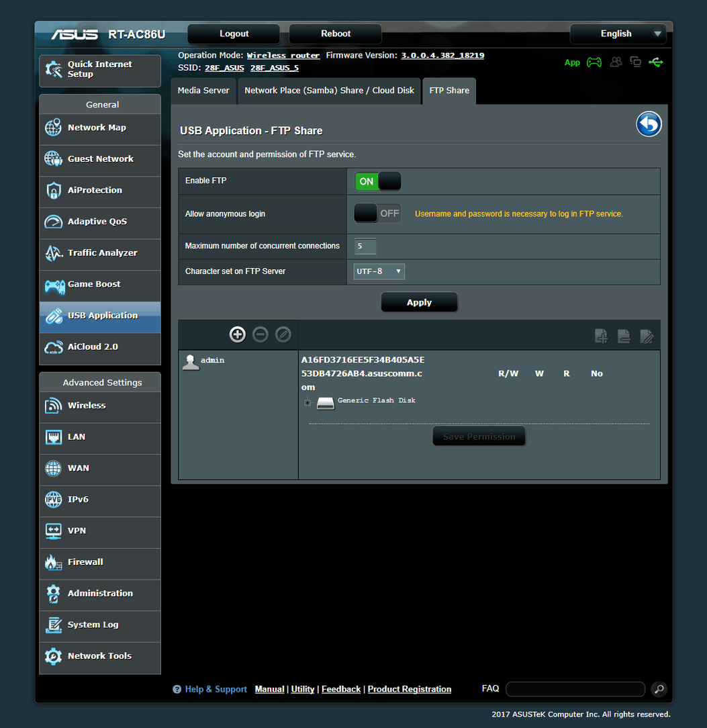Click the rename folder icon
Image resolution: width=707 pixels, height=728 pixels.
[647, 336]
